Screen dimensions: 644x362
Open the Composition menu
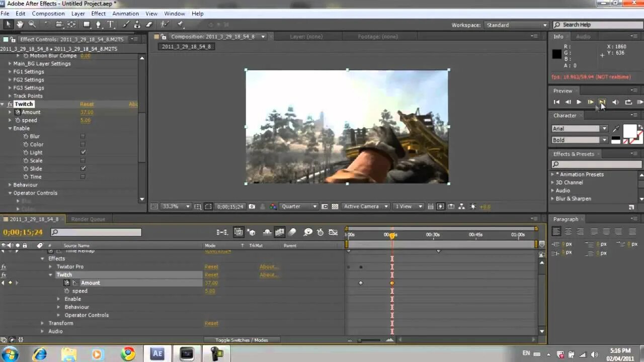[x=48, y=14]
